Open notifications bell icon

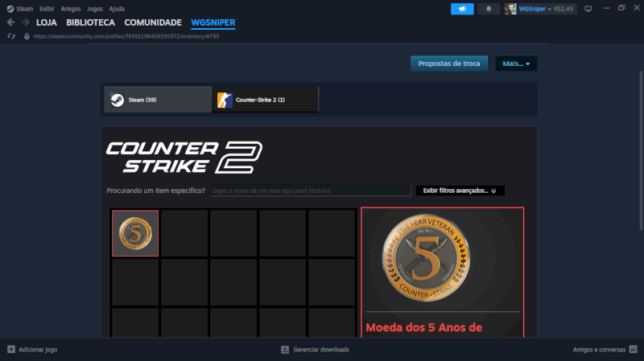coord(489,9)
